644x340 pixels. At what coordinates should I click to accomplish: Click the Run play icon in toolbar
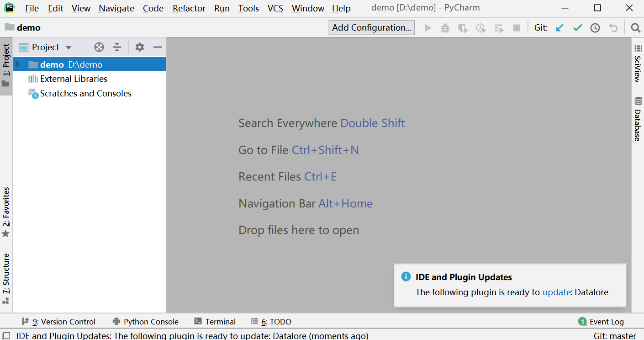pyautogui.click(x=428, y=28)
